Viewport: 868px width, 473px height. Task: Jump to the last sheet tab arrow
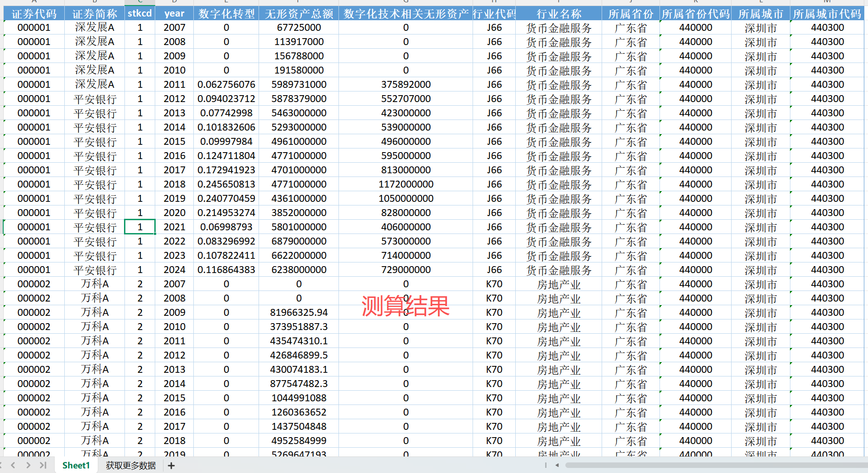click(43, 465)
